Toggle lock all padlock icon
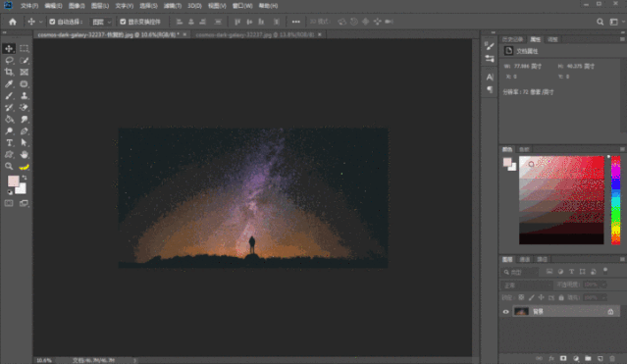This screenshot has height=364, width=627. [x=561, y=297]
